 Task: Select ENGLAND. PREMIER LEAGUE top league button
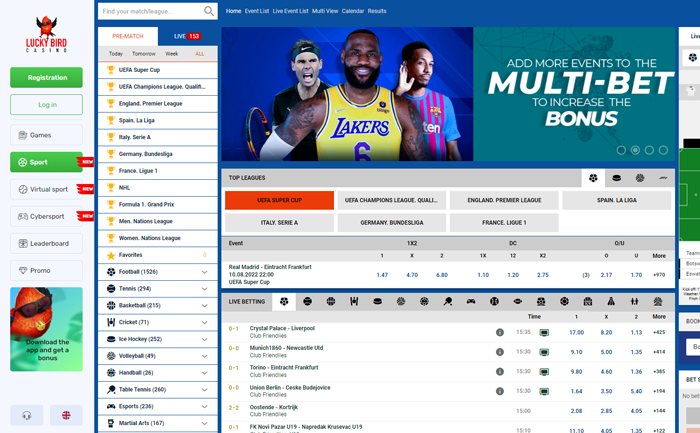[504, 200]
